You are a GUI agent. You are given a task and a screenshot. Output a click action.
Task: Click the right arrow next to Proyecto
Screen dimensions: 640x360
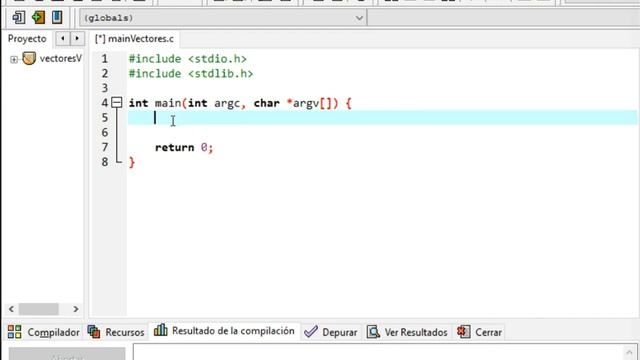coord(77,38)
